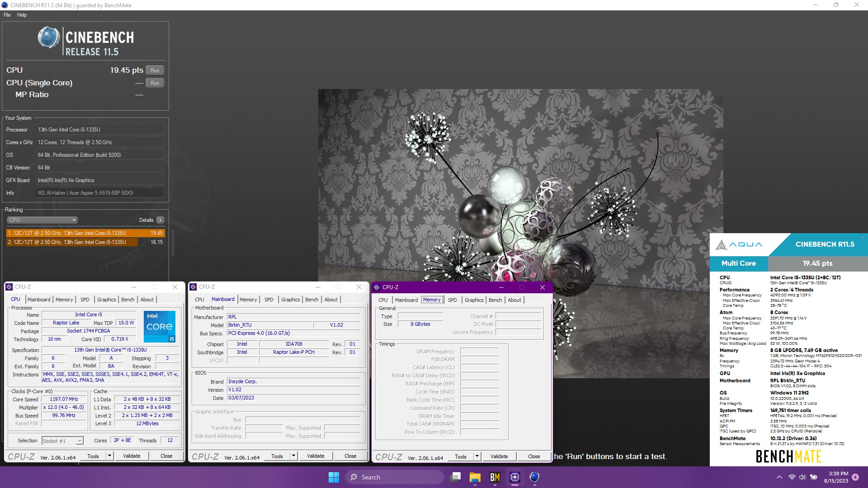Open SPD tab in first CPU-Z window
The image size is (868, 488).
[85, 300]
